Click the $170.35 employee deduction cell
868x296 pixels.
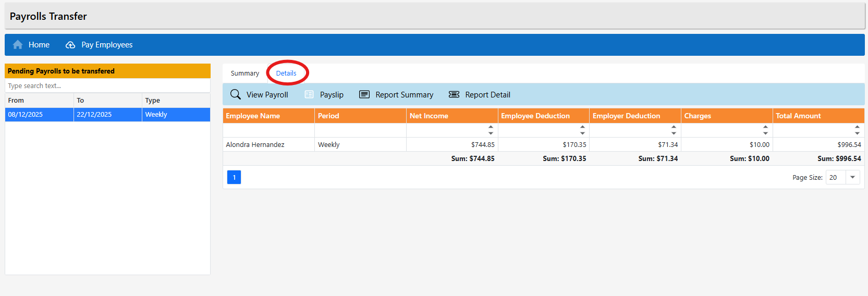(544, 144)
